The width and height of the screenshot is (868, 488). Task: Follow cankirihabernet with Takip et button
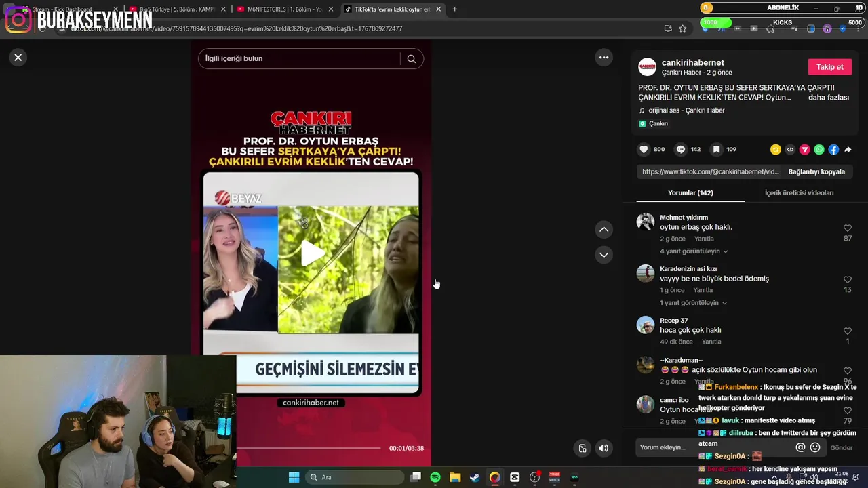829,67
